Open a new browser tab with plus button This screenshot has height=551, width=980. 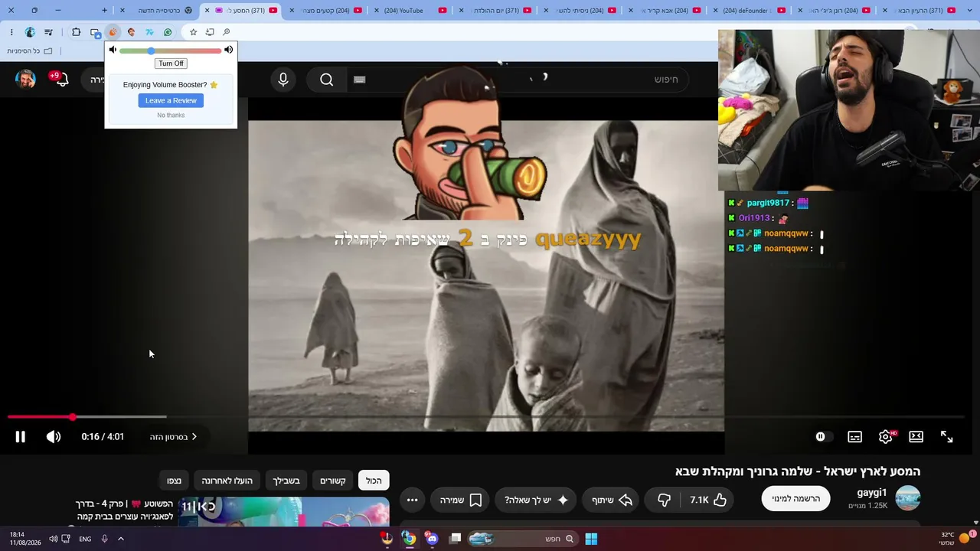pyautogui.click(x=105, y=11)
